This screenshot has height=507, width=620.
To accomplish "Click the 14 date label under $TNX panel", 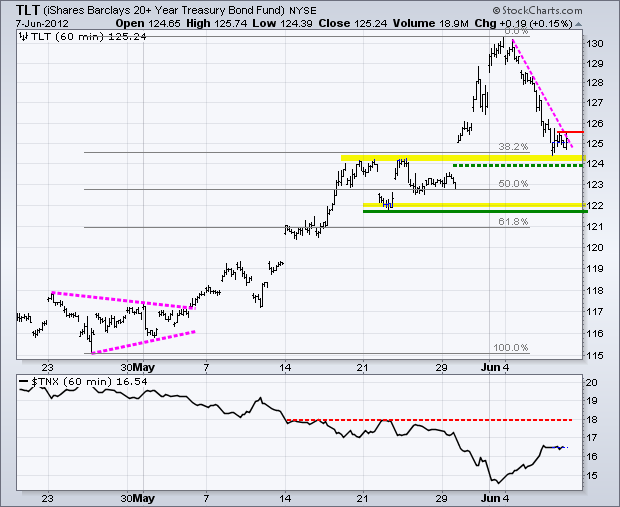I will (285, 498).
